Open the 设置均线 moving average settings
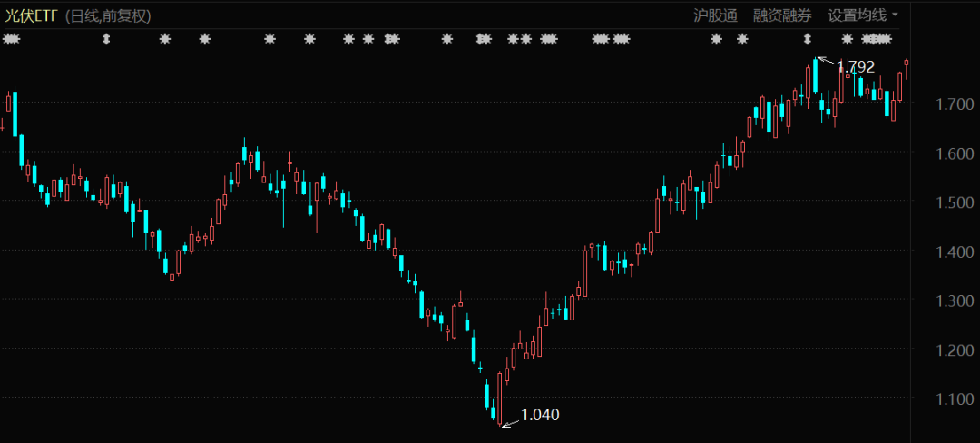 pos(857,15)
